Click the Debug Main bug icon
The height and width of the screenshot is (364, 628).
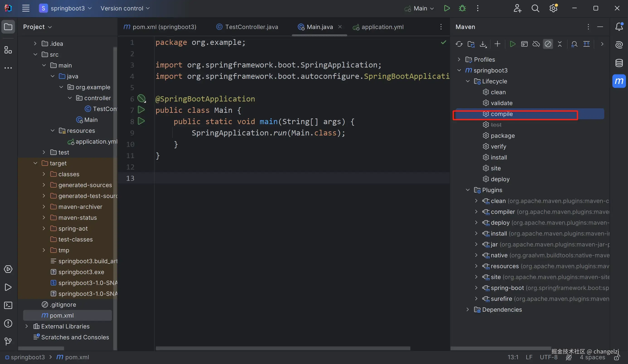pos(462,8)
